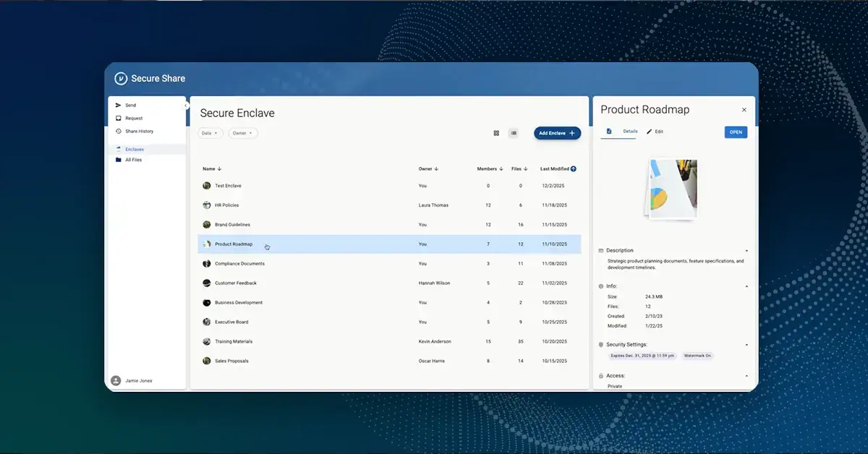Click the Share History clock icon

pyautogui.click(x=119, y=132)
